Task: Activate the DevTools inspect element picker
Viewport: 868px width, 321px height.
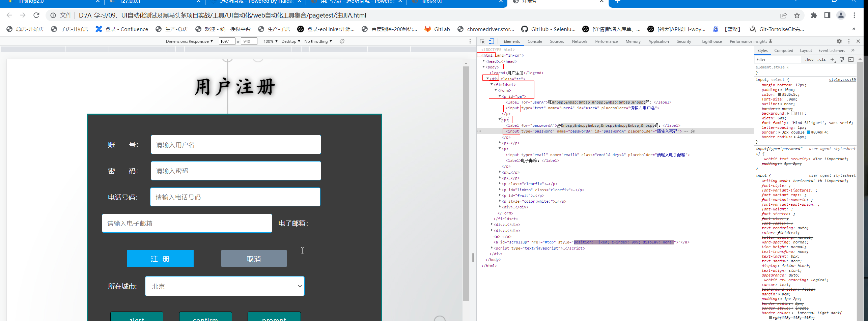Action: pyautogui.click(x=482, y=41)
